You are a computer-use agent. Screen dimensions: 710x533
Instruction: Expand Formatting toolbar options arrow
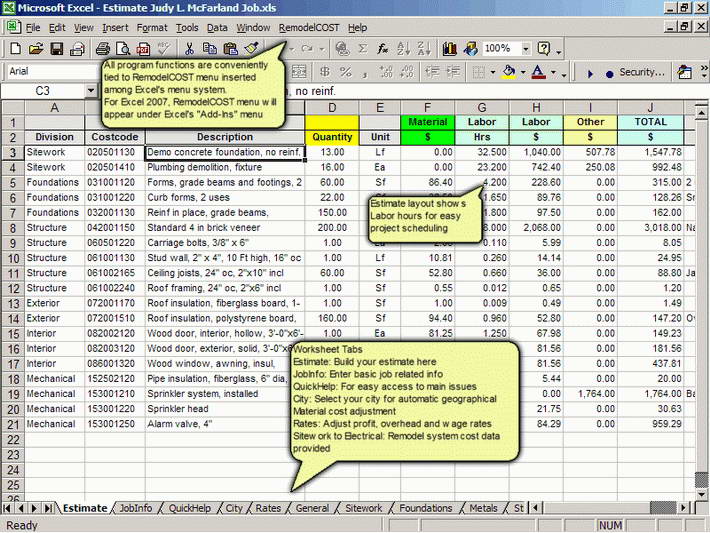[x=564, y=75]
